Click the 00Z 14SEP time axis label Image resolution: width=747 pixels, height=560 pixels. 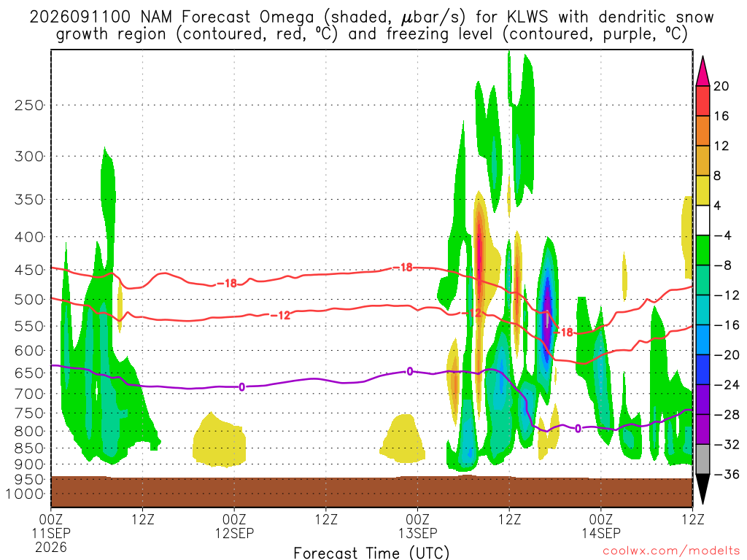tap(601, 526)
